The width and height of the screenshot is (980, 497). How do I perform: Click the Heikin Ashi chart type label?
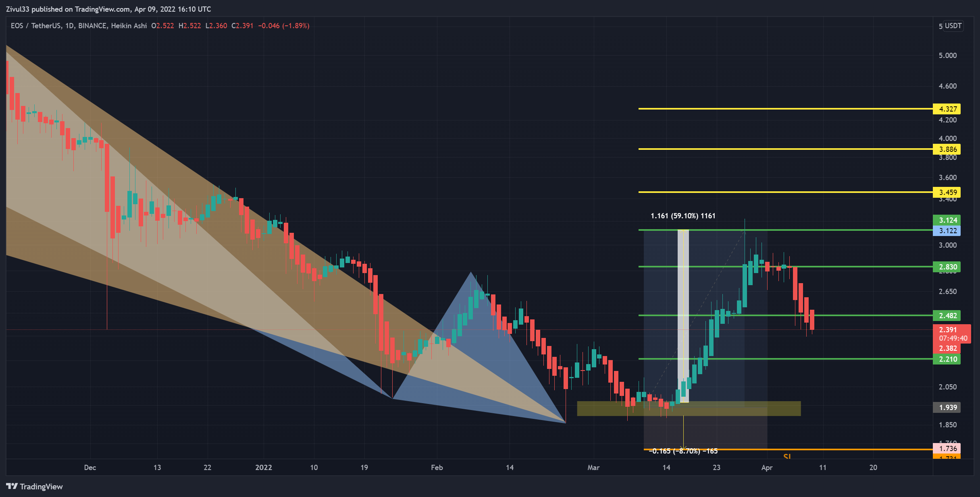pyautogui.click(x=129, y=26)
